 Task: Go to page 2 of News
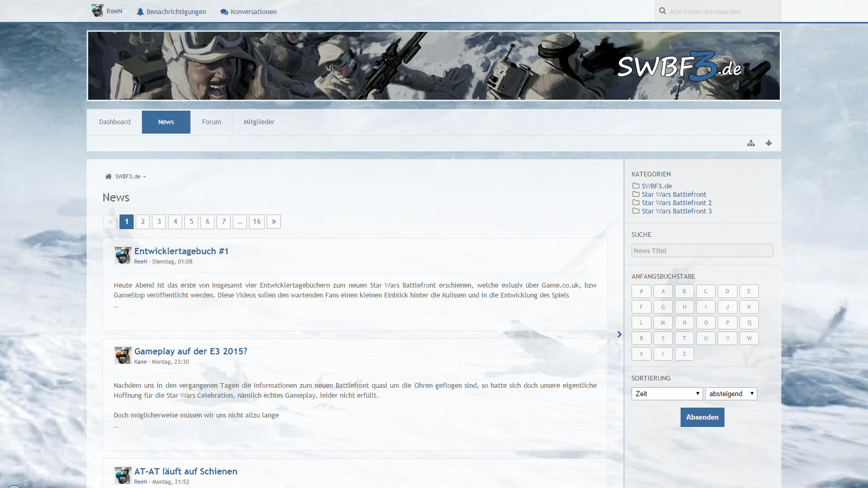[x=143, y=222]
